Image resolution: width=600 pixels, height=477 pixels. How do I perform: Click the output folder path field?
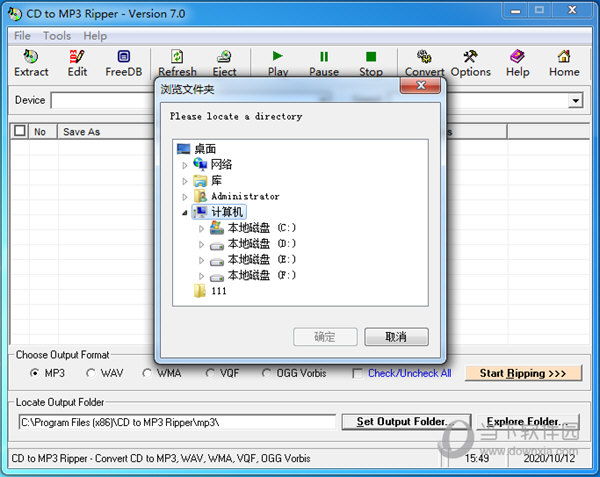tap(177, 422)
